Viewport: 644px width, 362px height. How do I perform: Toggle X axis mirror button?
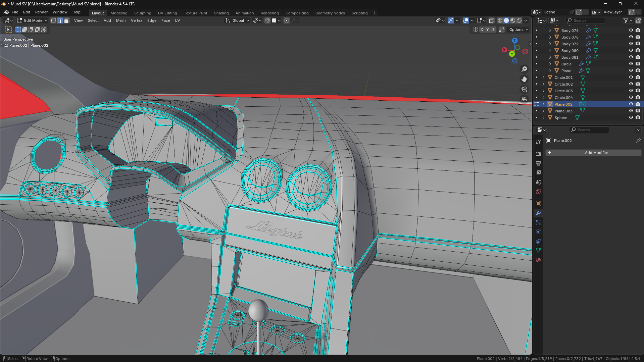pos(482,30)
